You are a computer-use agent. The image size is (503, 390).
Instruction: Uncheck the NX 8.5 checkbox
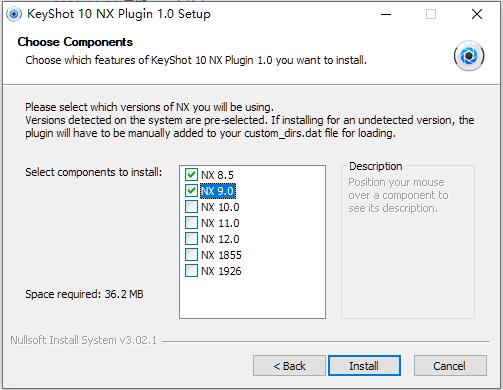tap(191, 175)
